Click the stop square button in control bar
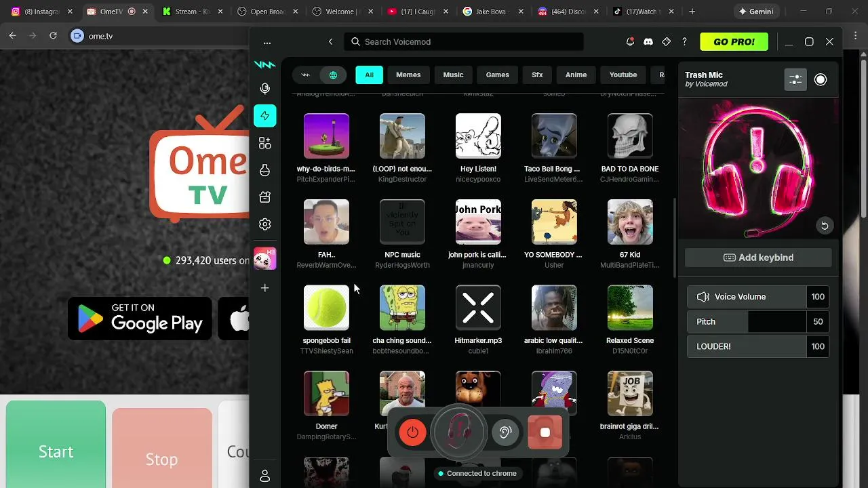Screen dimensions: 868x488 pos(545,432)
